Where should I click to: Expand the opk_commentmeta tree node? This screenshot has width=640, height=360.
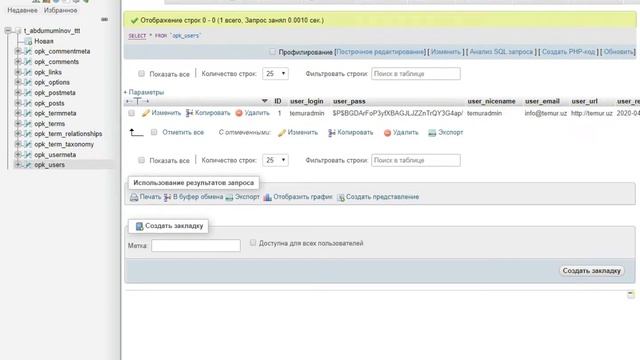[x=18, y=51]
